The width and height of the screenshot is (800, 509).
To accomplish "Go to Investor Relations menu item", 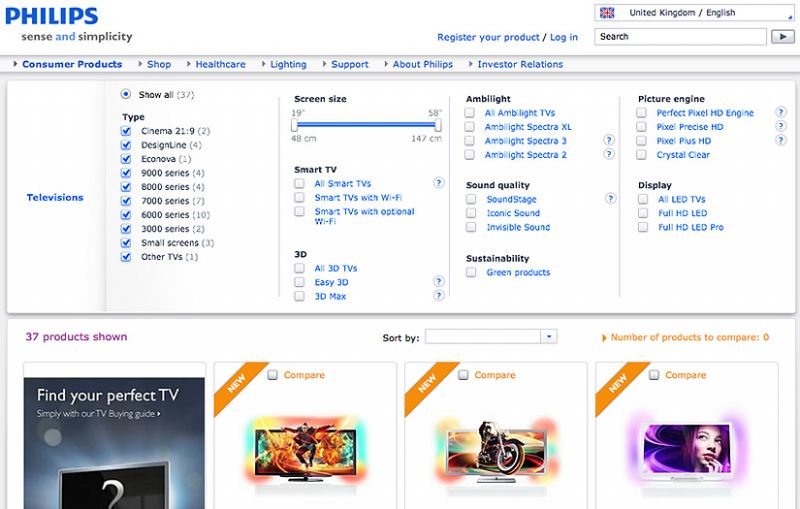I will click(x=520, y=64).
